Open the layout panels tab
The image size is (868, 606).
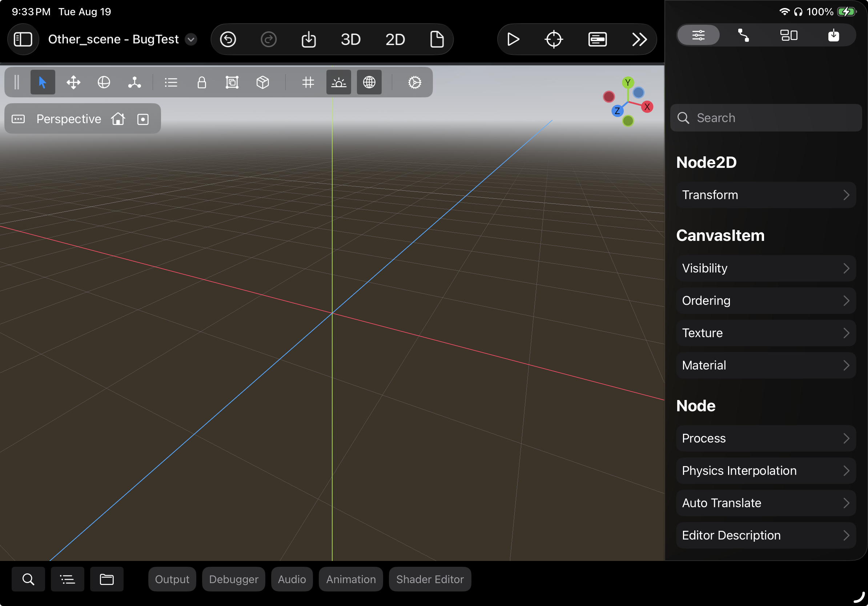(x=789, y=35)
